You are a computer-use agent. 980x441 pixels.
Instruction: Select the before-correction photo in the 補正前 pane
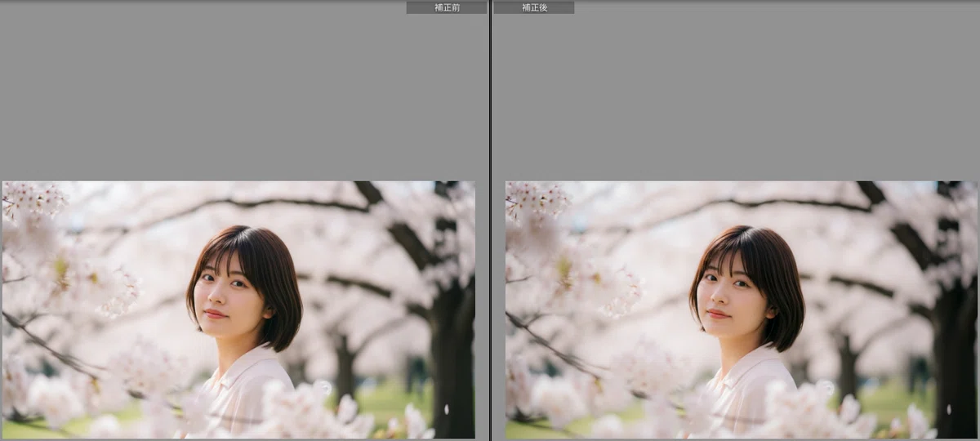coord(238,310)
